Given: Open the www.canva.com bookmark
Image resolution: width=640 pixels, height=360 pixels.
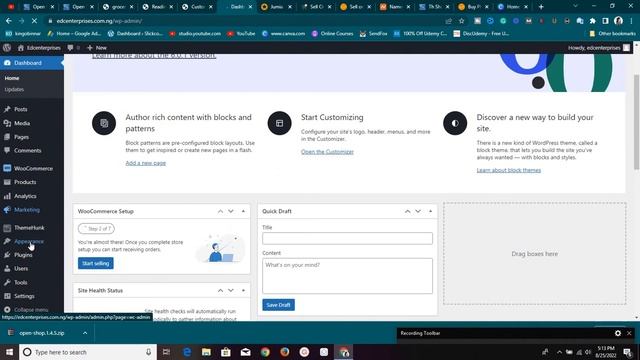Looking at the screenshot, I should [284, 33].
